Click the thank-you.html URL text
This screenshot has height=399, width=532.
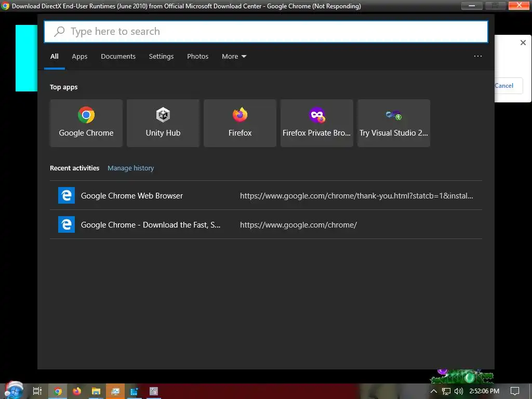click(x=356, y=196)
